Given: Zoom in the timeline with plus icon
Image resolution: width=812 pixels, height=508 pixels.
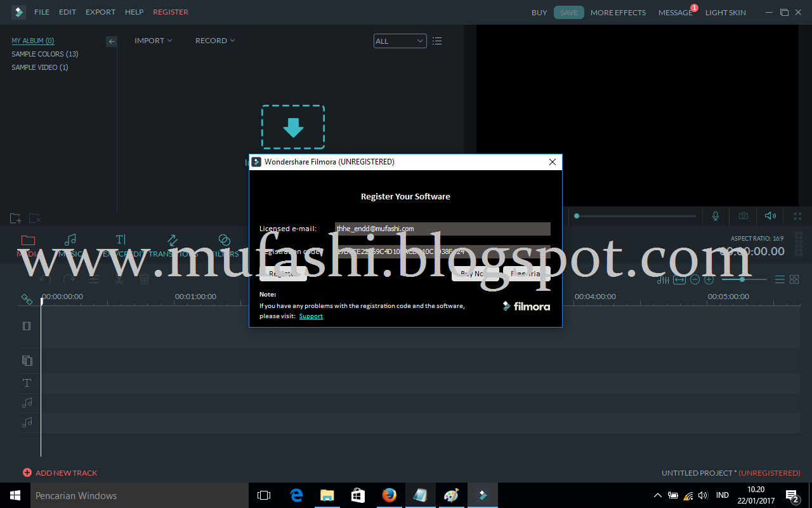Looking at the screenshot, I should click(x=709, y=279).
